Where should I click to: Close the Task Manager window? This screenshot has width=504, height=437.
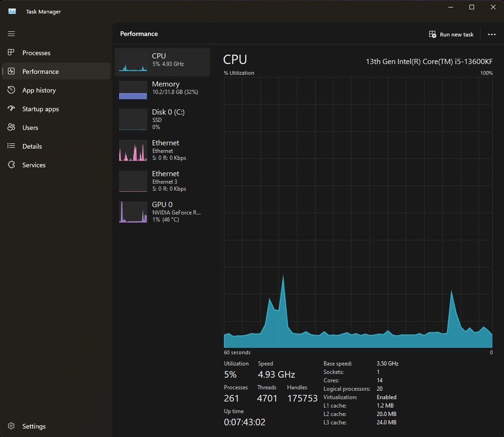coord(493,7)
